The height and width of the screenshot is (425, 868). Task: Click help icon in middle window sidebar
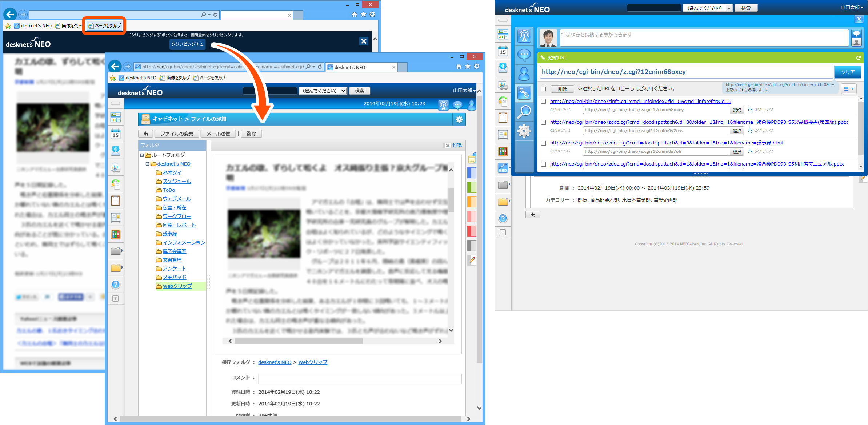coord(116,285)
